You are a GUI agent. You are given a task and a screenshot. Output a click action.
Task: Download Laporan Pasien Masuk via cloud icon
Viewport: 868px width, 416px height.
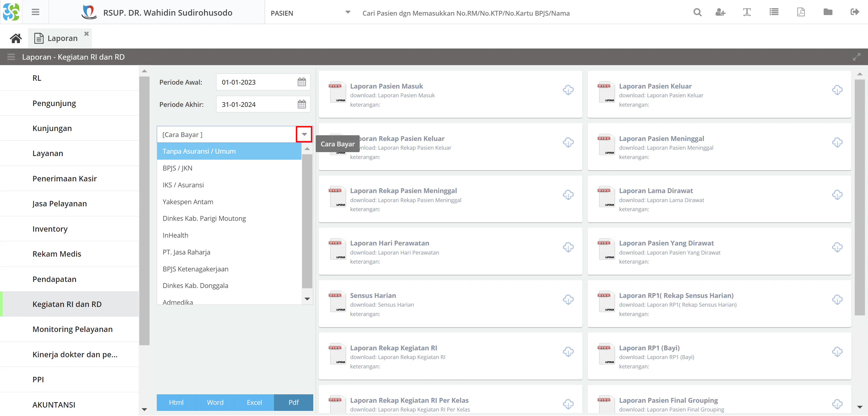click(568, 90)
